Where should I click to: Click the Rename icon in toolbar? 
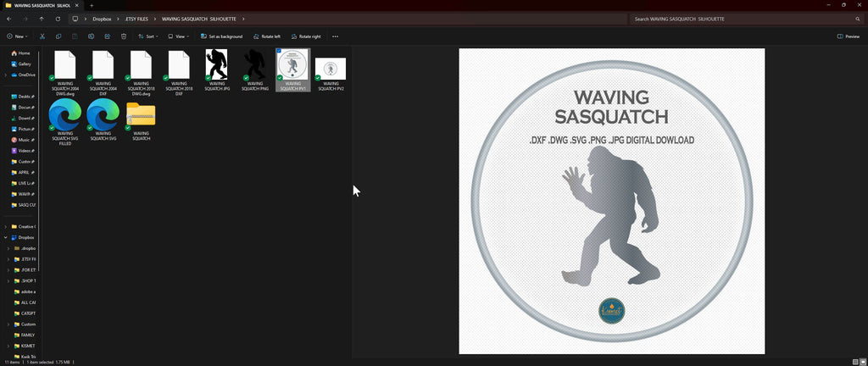(92, 36)
